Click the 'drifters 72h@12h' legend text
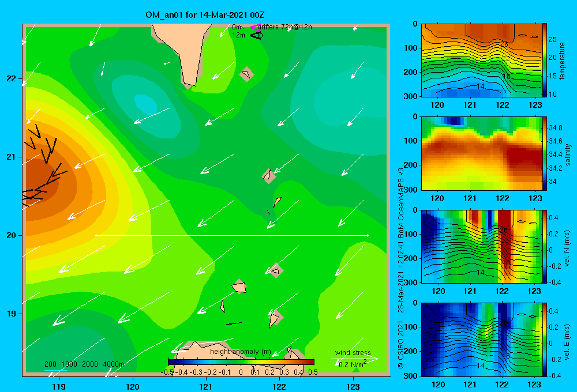This screenshot has height=392, width=577. pyautogui.click(x=285, y=27)
